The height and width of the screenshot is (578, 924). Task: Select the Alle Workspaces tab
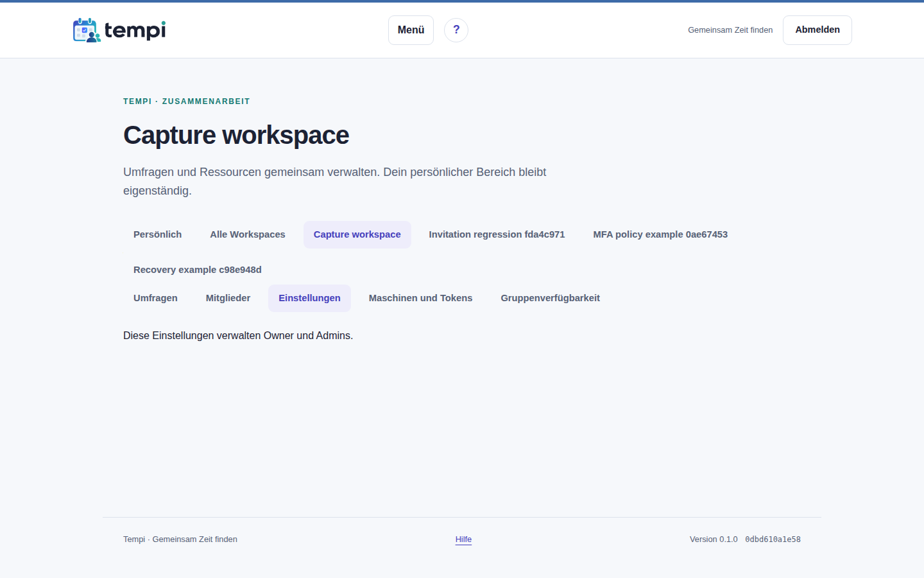click(248, 234)
